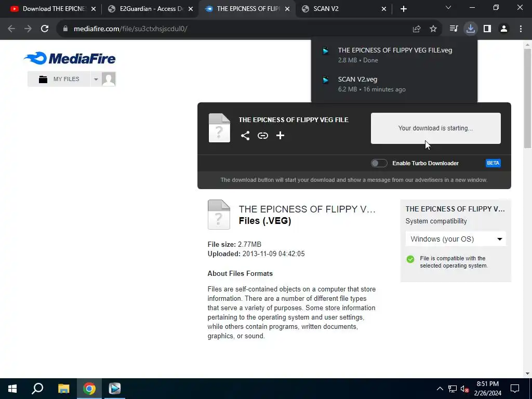
Task: Open the Windows (your OS) dropdown
Action: [x=456, y=239]
